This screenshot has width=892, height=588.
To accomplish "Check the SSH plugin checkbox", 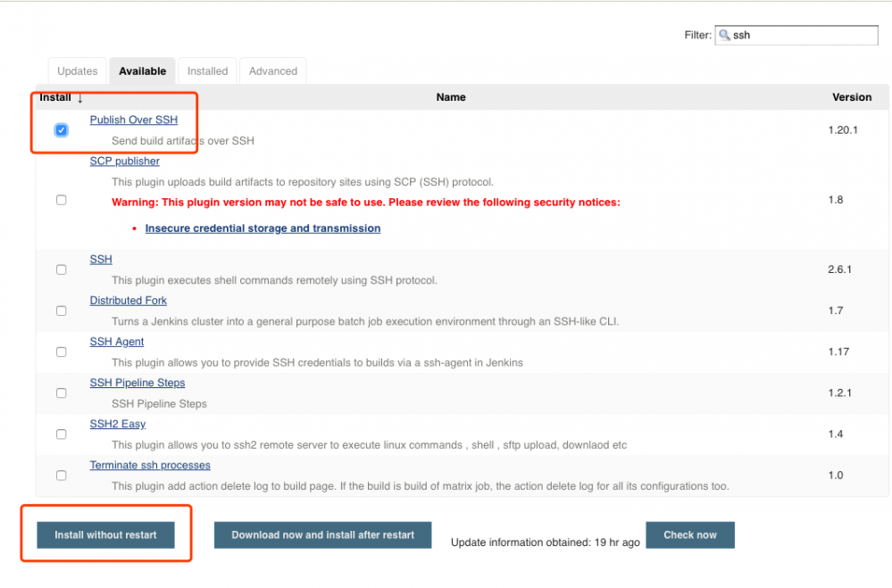I will [x=61, y=269].
